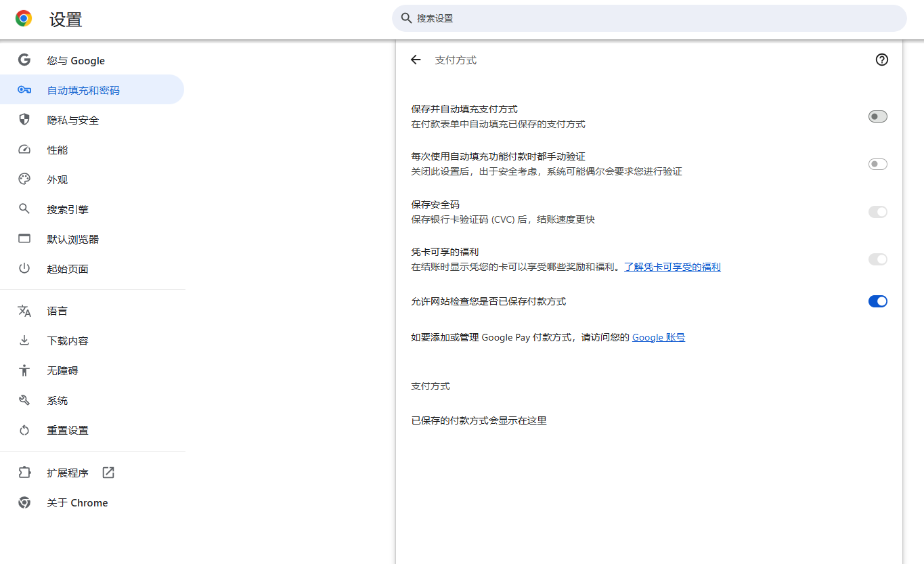Image resolution: width=924 pixels, height=564 pixels.
Task: Click the 设置 page title
Action: pos(66,20)
